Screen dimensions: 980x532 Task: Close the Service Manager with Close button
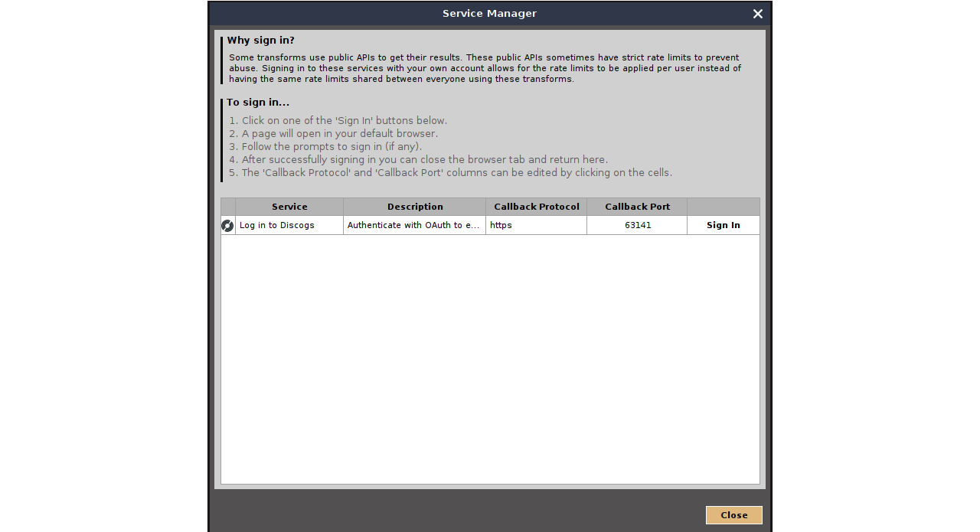click(734, 515)
